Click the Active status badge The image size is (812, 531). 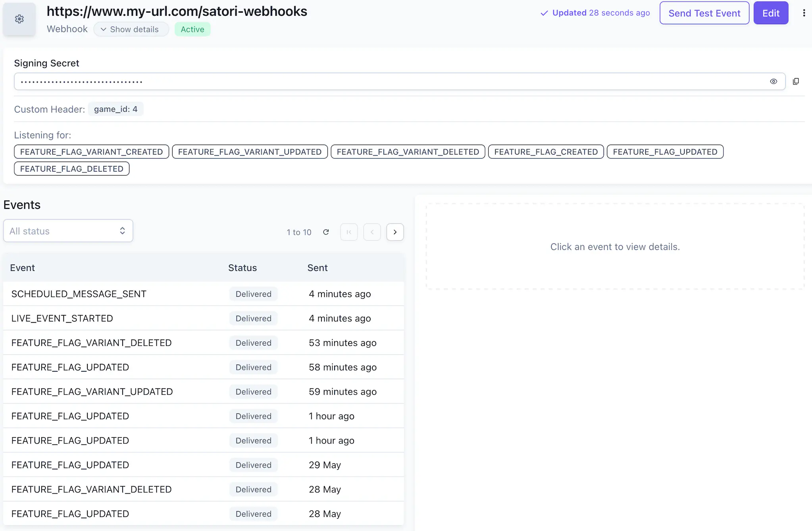click(x=192, y=29)
